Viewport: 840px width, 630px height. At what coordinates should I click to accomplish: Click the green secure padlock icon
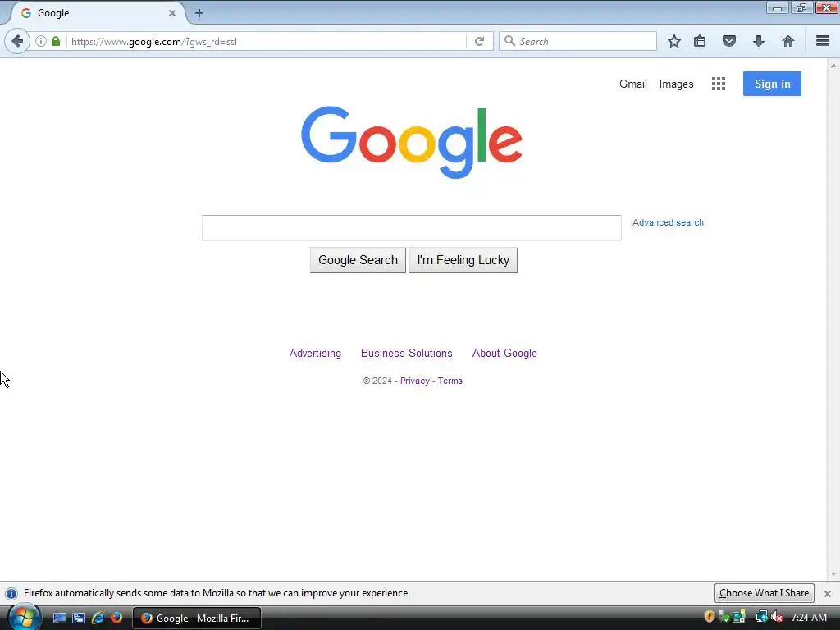56,41
